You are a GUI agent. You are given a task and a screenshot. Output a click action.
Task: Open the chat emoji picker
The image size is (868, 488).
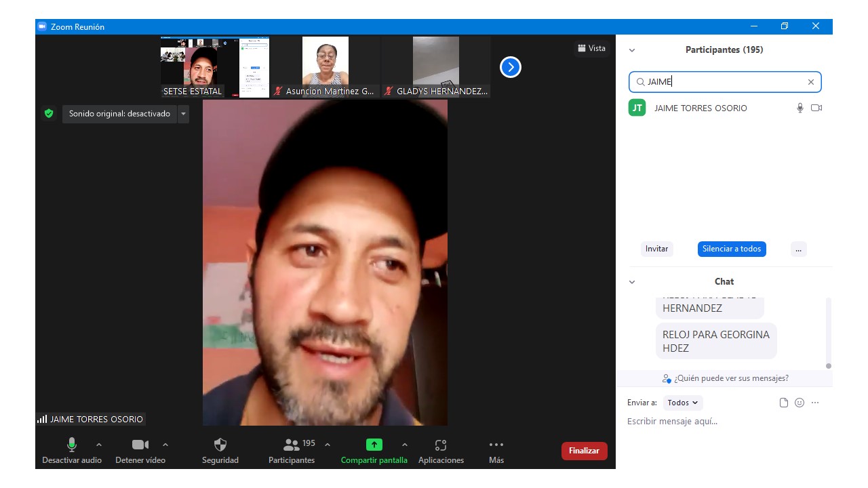(x=800, y=403)
